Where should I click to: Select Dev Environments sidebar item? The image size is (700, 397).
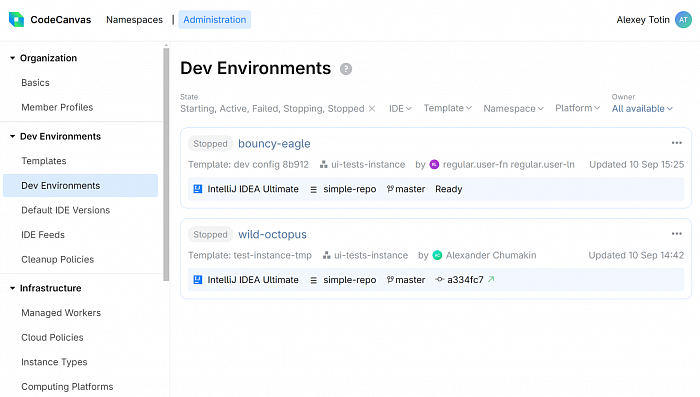coord(80,185)
